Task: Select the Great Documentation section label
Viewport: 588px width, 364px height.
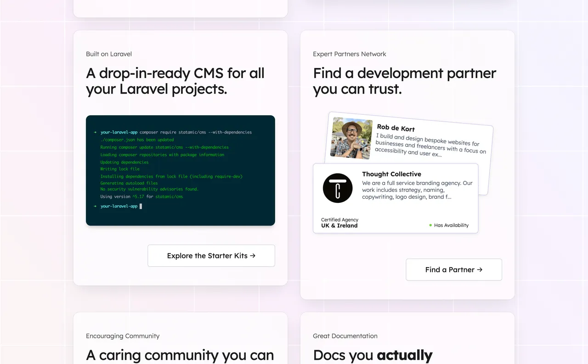Action: pos(345,336)
